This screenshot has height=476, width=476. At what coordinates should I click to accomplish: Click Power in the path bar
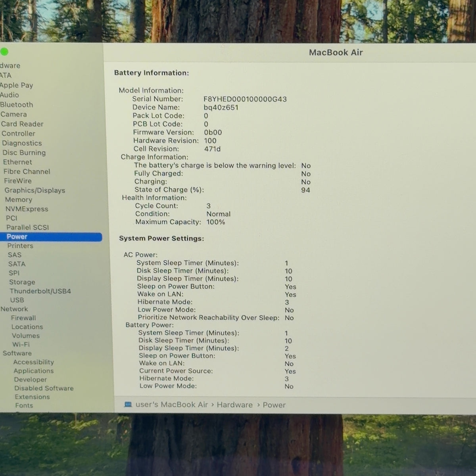tap(274, 405)
